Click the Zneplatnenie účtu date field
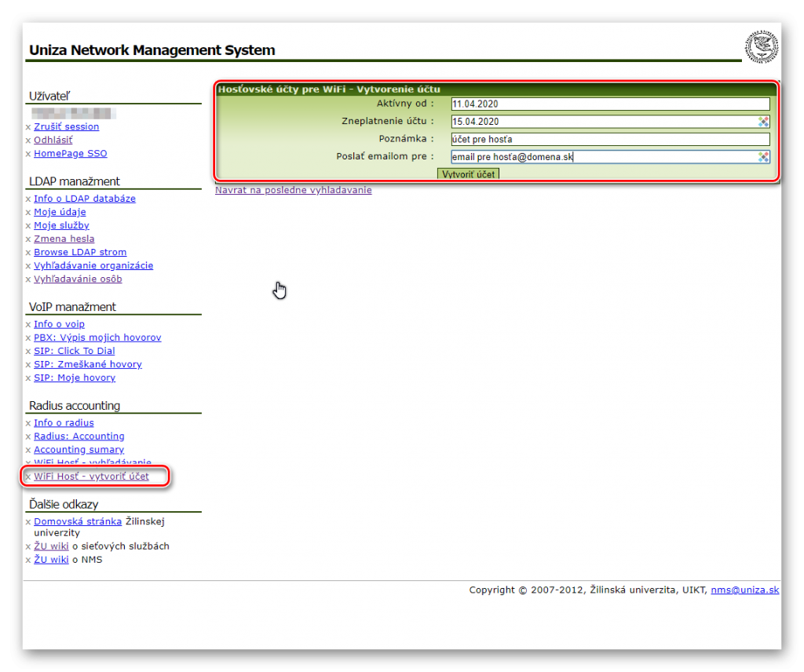The height and width of the screenshot is (672, 804). tap(610, 122)
